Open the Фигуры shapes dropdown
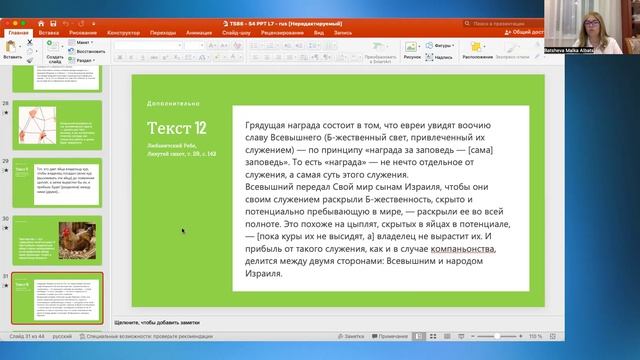This screenshot has height=360, width=640. pos(440,45)
